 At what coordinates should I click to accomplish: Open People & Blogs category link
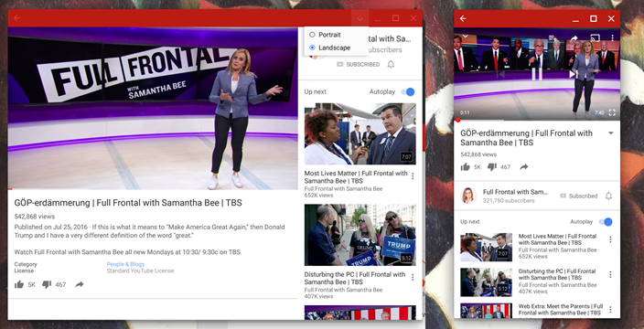(125, 264)
